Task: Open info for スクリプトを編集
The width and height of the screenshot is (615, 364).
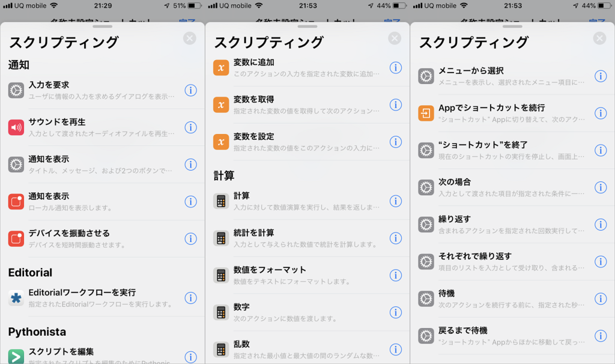Action: point(190,357)
